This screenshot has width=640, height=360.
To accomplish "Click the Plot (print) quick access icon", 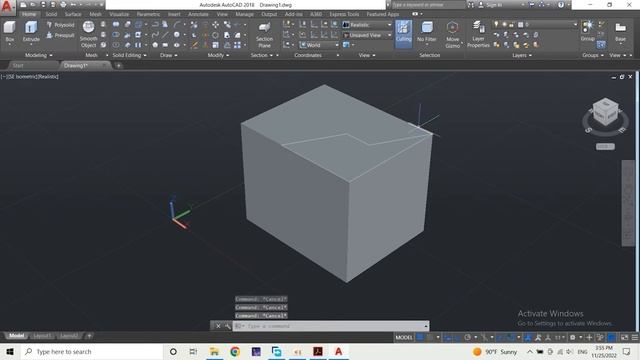I will [63, 5].
